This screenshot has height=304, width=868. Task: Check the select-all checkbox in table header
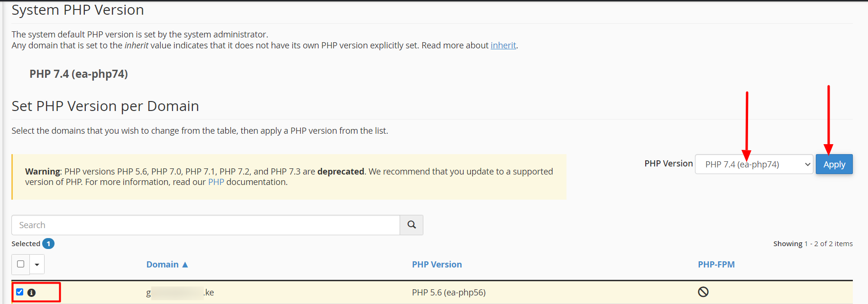(x=20, y=264)
